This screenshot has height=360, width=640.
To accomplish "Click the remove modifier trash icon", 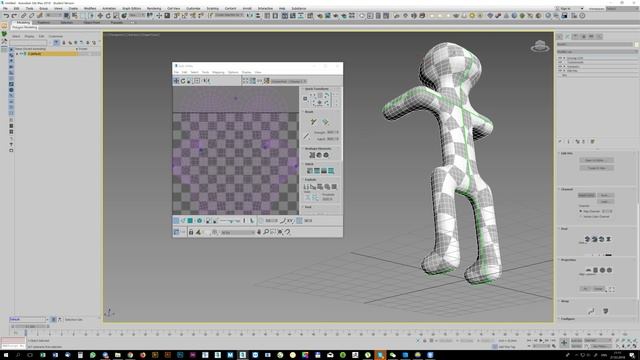I will (584, 142).
